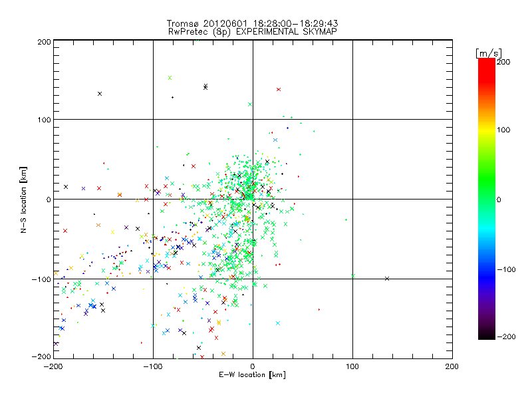
Task: Click the y-axis tick label 200
Action: coord(44,42)
